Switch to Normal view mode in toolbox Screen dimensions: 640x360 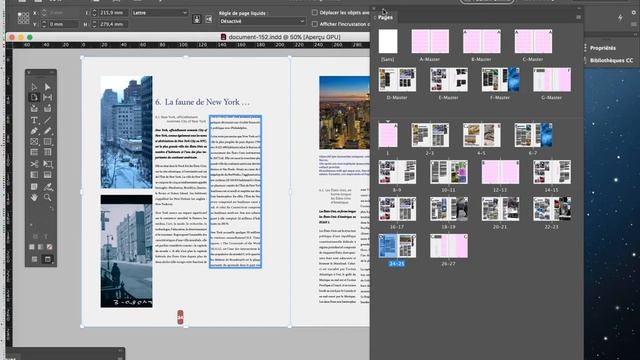coord(34,259)
